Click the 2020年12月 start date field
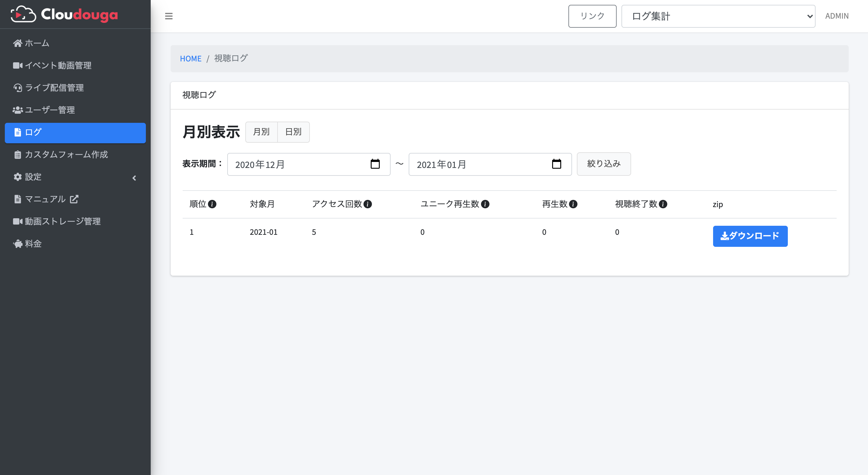Screen dimensions: 868x475 coord(297,164)
